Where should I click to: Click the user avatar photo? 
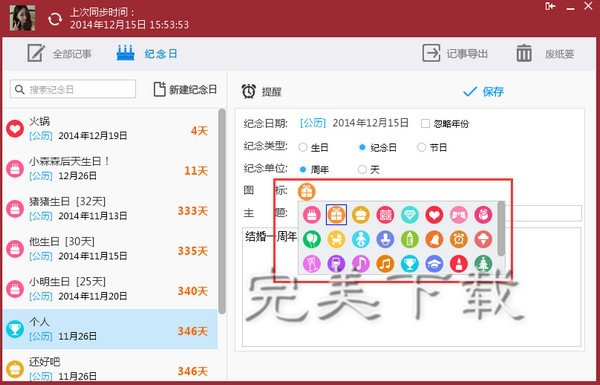click(23, 18)
